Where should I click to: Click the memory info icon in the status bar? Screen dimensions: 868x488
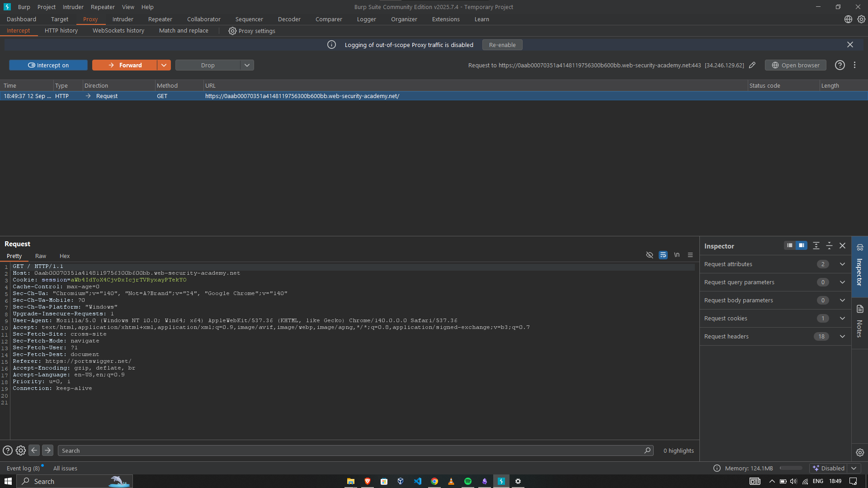[717, 468]
